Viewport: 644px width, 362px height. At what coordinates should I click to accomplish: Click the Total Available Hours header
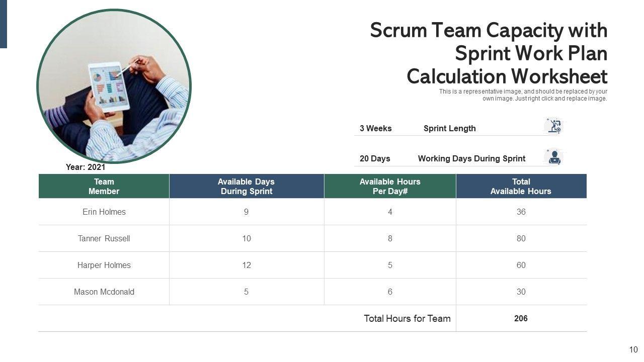click(x=521, y=187)
